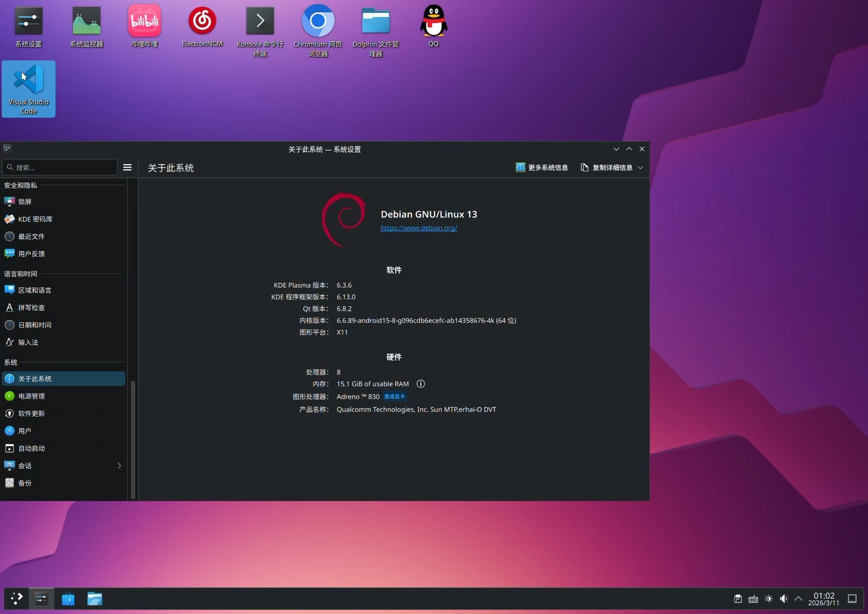Open the https://www.debian.org/ link
Image resolution: width=868 pixels, height=614 pixels.
tap(419, 228)
